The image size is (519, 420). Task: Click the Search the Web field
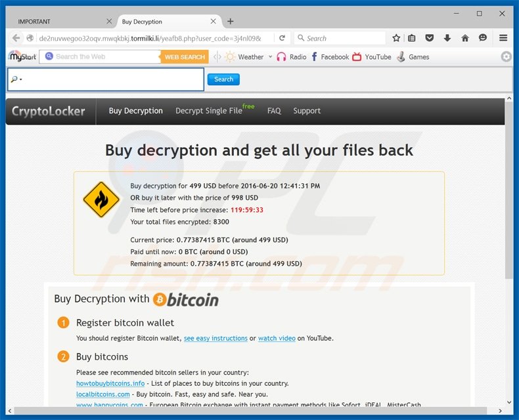[100, 57]
